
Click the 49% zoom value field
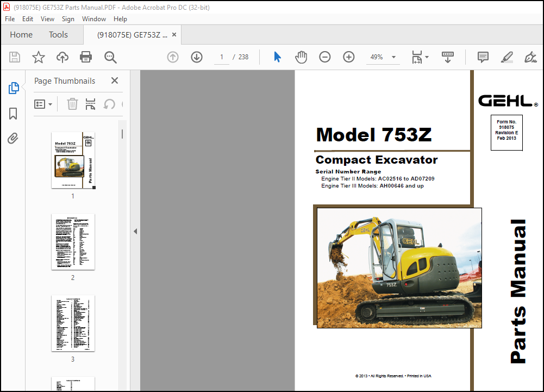click(377, 57)
